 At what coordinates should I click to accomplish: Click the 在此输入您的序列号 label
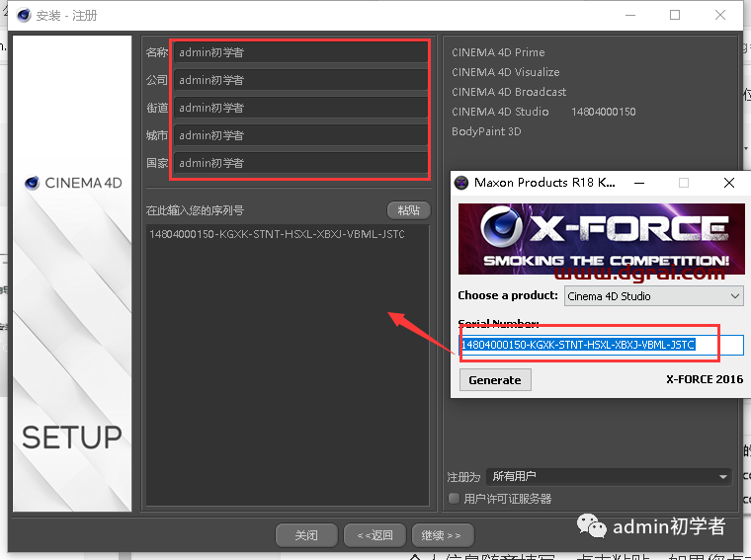pyautogui.click(x=195, y=210)
